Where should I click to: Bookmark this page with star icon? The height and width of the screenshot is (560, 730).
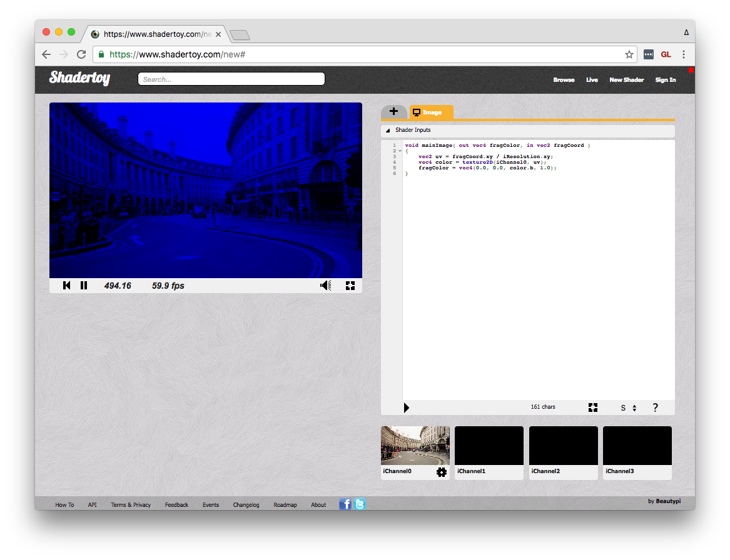629,54
